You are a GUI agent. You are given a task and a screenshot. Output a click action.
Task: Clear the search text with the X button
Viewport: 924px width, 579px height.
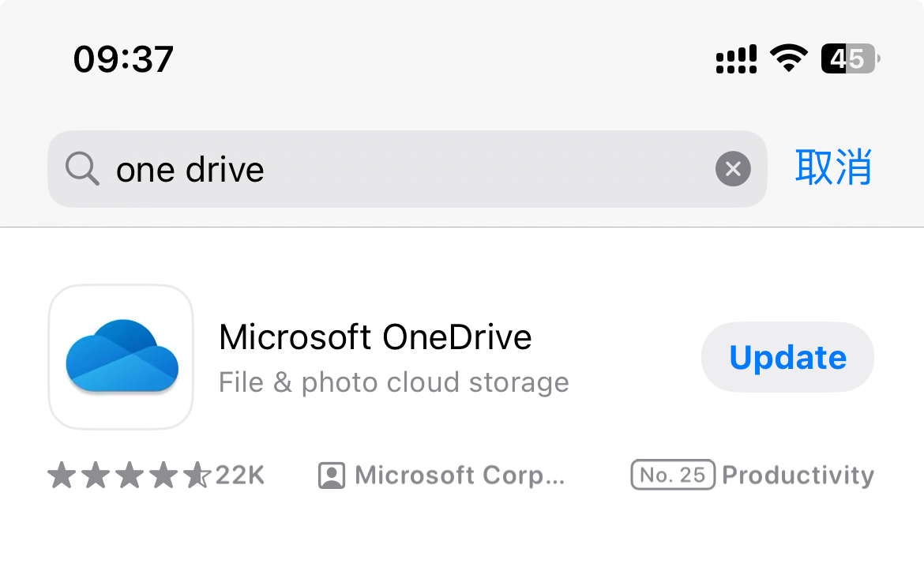(x=733, y=168)
